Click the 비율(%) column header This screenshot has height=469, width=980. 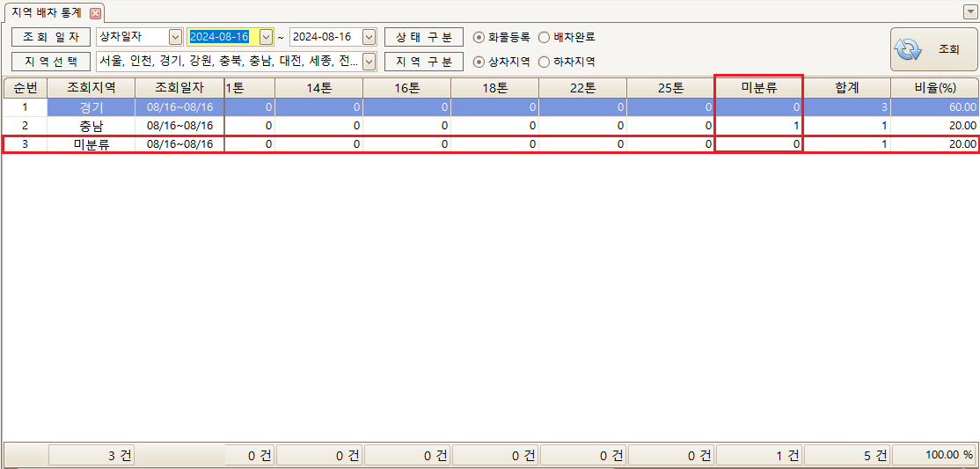coord(934,88)
